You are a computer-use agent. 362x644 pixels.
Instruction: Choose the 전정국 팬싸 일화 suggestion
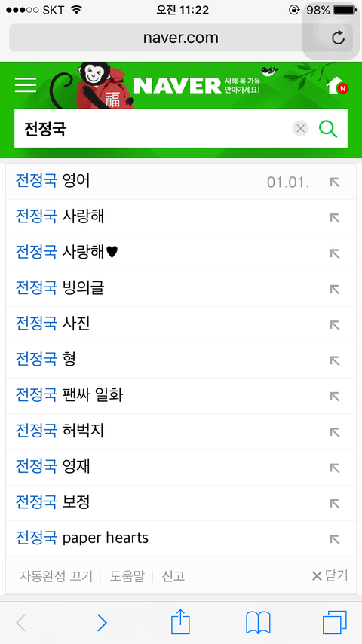(x=69, y=395)
